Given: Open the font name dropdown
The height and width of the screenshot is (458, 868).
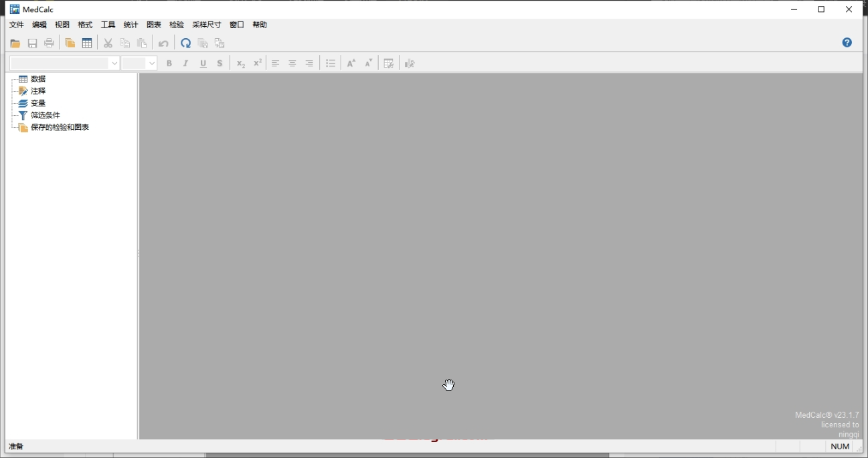Looking at the screenshot, I should coord(114,64).
